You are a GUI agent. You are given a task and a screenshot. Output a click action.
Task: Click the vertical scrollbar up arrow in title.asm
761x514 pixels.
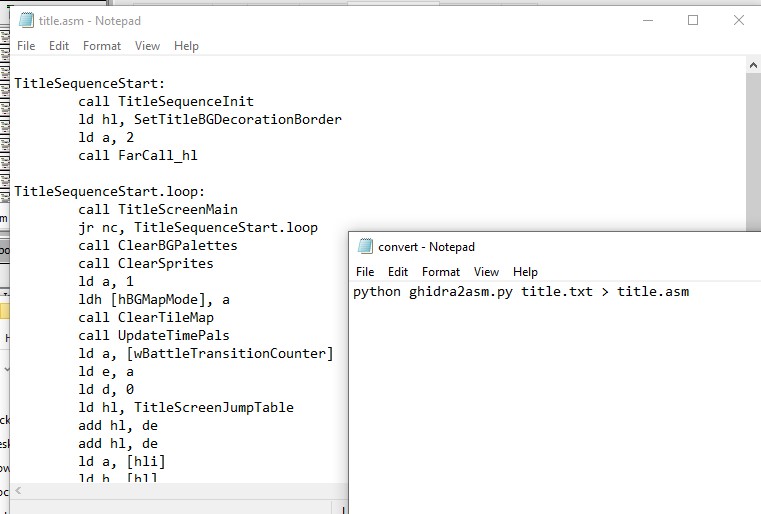(x=754, y=65)
